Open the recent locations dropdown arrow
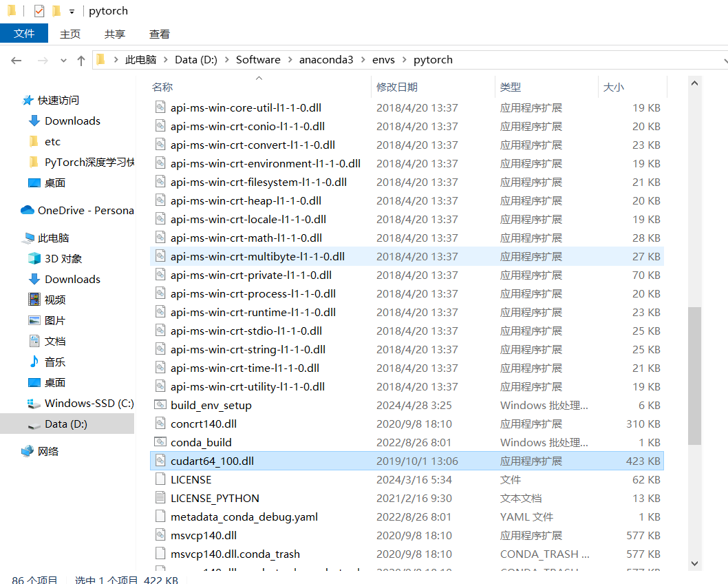The width and height of the screenshot is (728, 584). [x=63, y=61]
